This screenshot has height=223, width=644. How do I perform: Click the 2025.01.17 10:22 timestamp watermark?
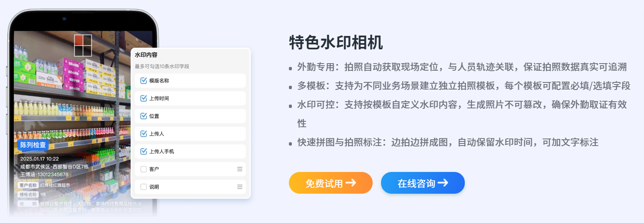click(39, 159)
